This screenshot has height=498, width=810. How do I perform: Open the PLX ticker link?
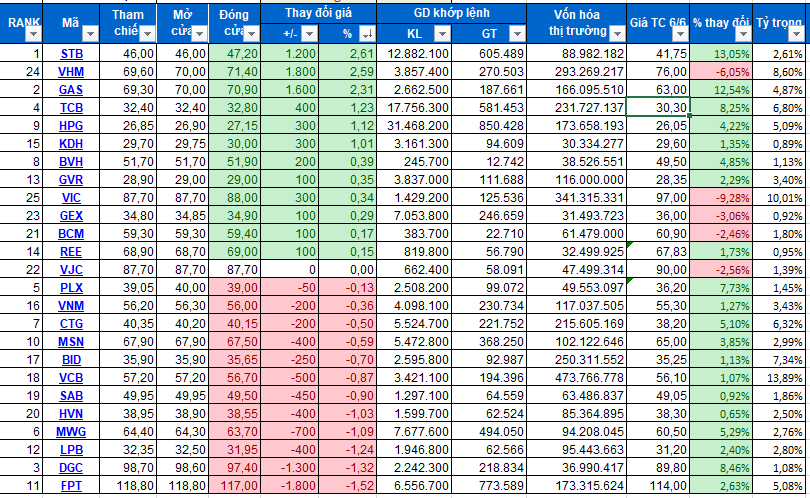tap(71, 288)
